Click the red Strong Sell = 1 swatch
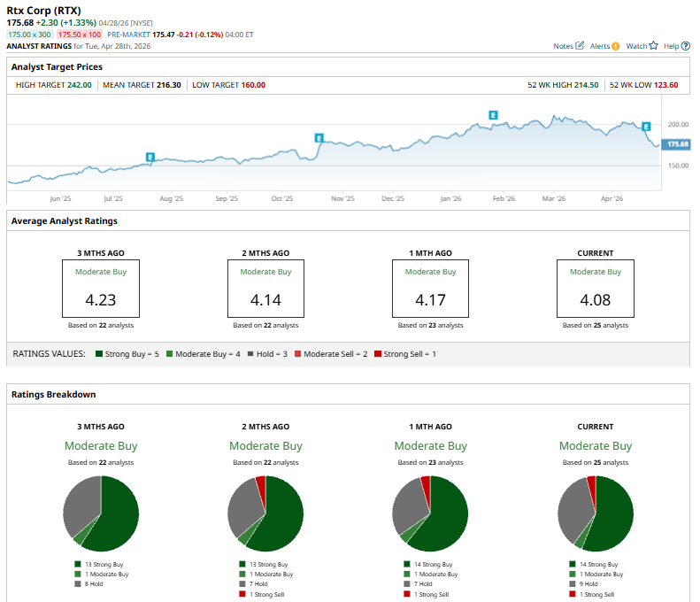The image size is (700, 602). tap(377, 354)
